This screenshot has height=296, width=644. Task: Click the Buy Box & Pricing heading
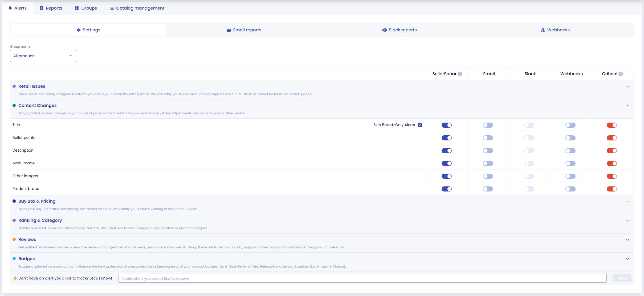[x=37, y=201]
